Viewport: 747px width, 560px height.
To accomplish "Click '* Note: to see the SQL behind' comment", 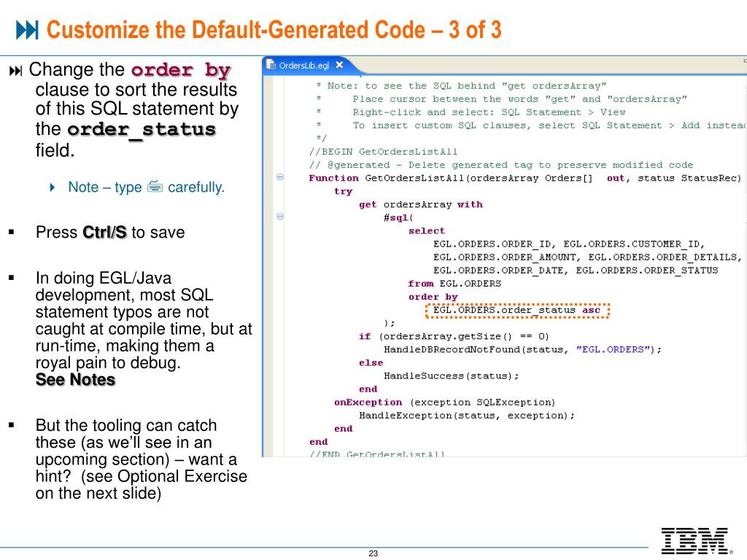I will point(461,86).
